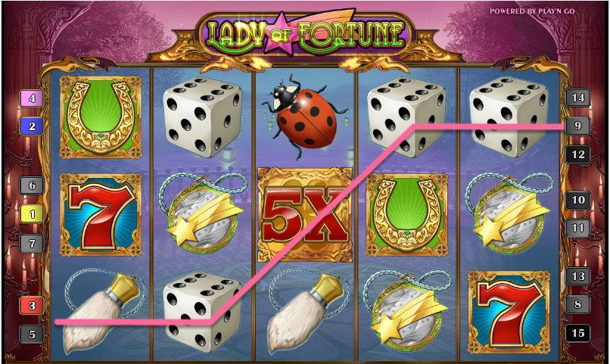The height and width of the screenshot is (364, 610).
Task: Click the horseshoe symbol on reel four
Action: (407, 215)
